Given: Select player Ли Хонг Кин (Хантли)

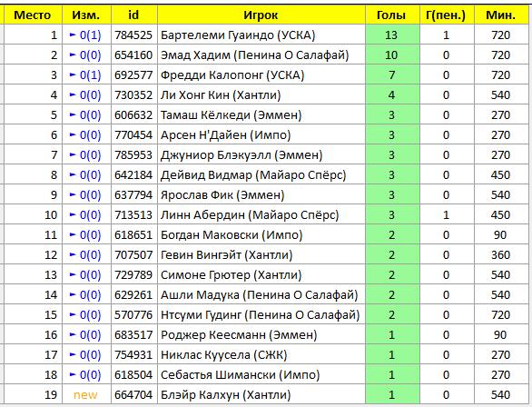Looking at the screenshot, I should coord(221,95).
